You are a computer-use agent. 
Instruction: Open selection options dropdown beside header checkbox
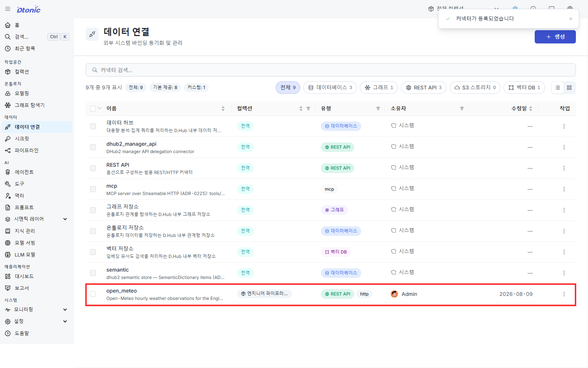click(100, 108)
